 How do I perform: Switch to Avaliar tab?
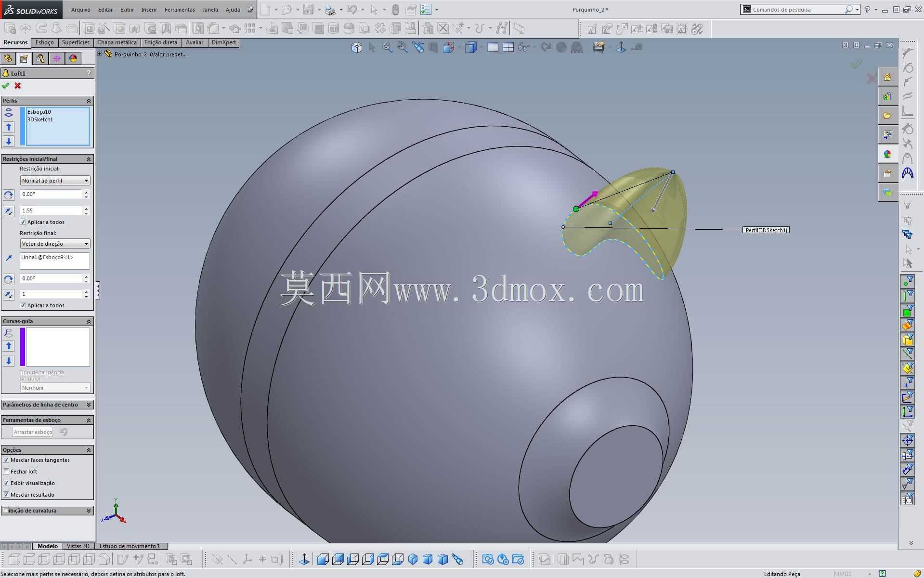(x=195, y=42)
